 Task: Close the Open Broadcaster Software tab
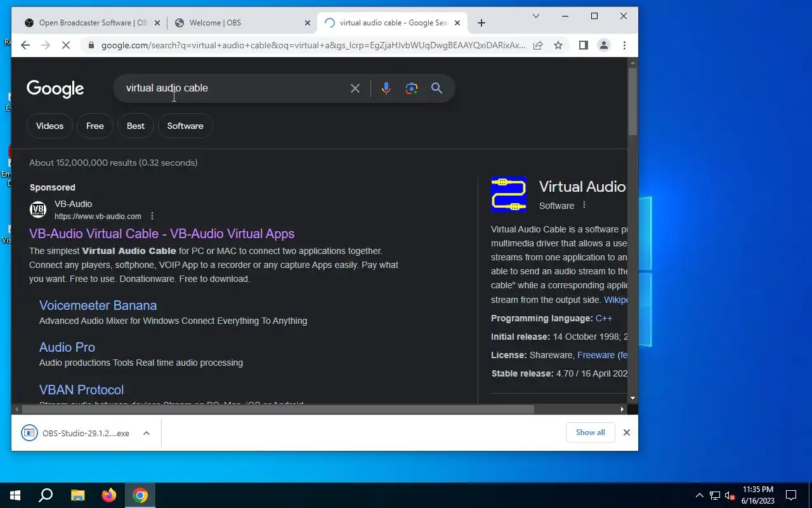[157, 23]
